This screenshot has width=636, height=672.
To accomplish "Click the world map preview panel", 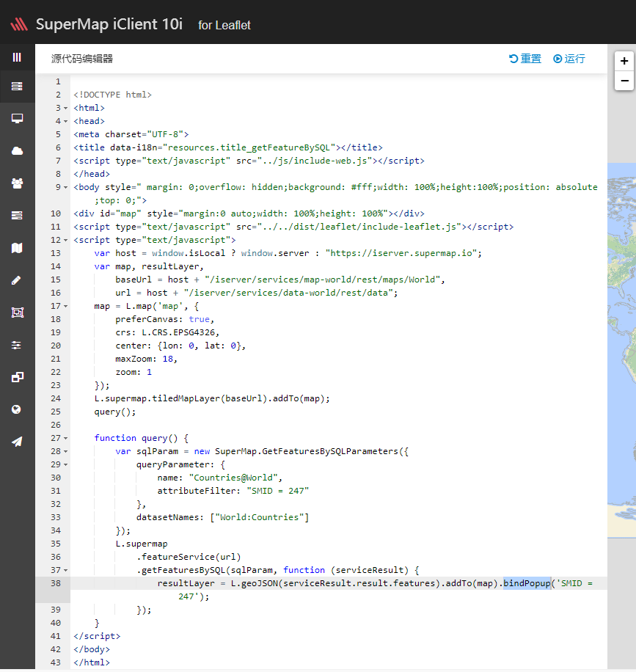I will [621, 350].
